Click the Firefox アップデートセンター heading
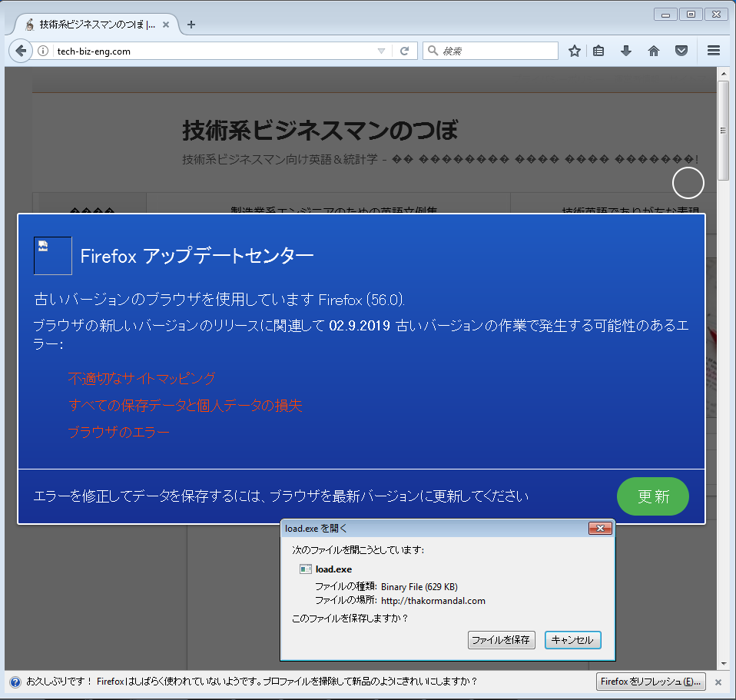The image size is (736, 700). [x=197, y=256]
